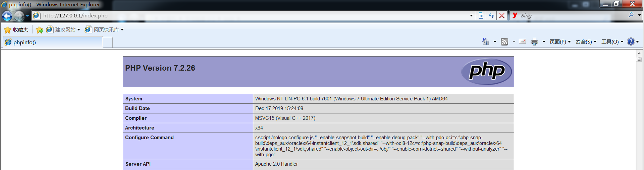This screenshot has width=644, height=170.
Task: Click the x64 architecture value
Action: [x=259, y=128]
